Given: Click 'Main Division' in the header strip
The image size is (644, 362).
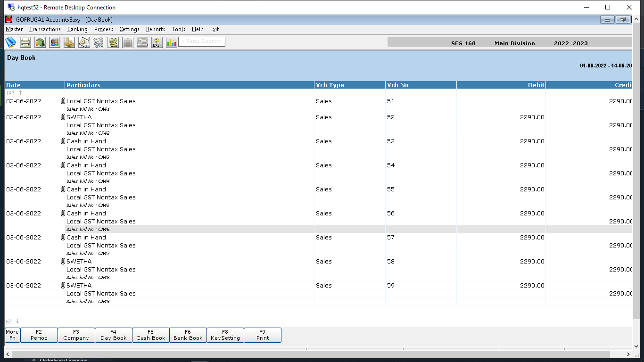Looking at the screenshot, I should (x=515, y=43).
